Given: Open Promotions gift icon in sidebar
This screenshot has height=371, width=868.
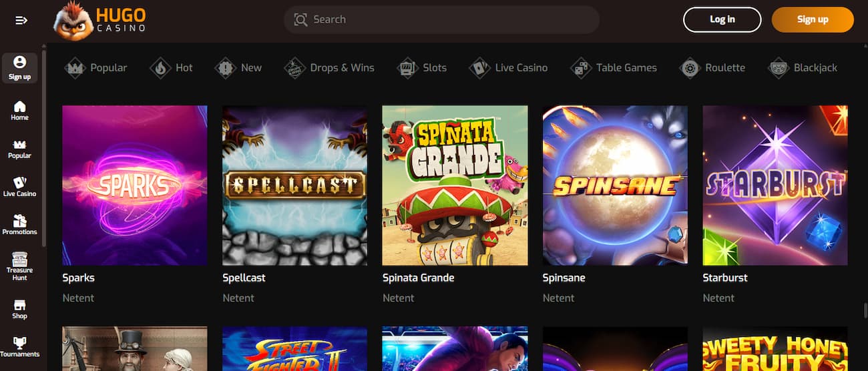Looking at the screenshot, I should click(19, 221).
